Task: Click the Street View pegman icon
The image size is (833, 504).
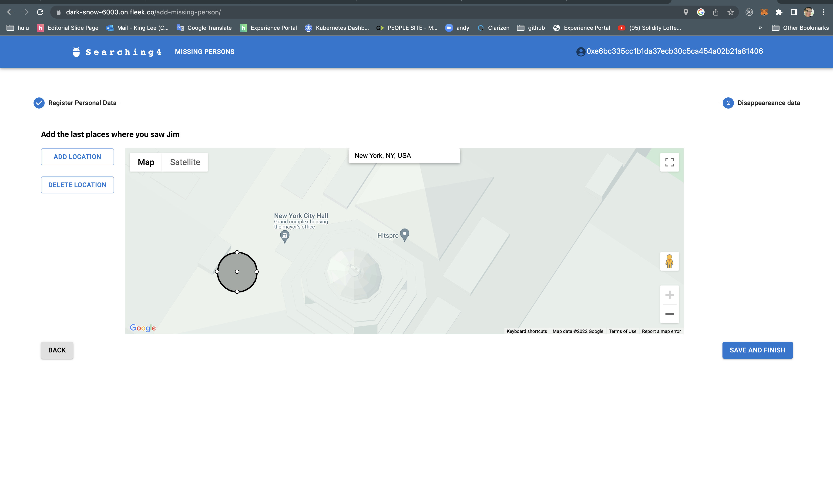Action: [x=669, y=261]
